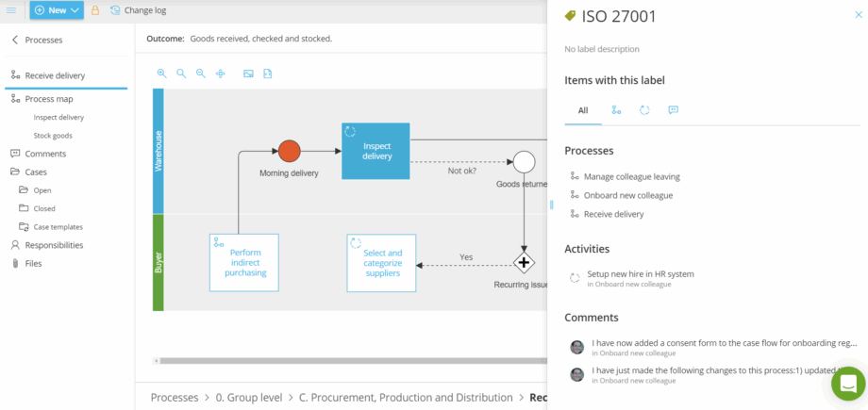Screen dimensions: 868x410
Task: Export the diagram with the image icon
Action: coord(248,74)
